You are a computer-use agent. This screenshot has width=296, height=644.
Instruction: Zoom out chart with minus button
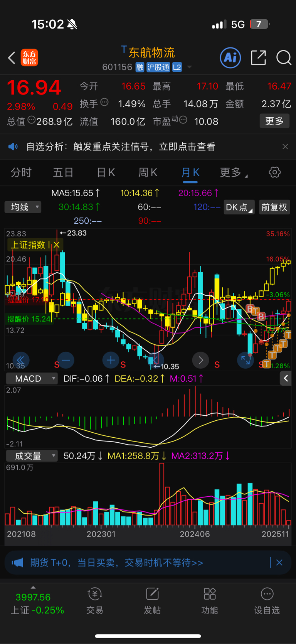pos(66,360)
